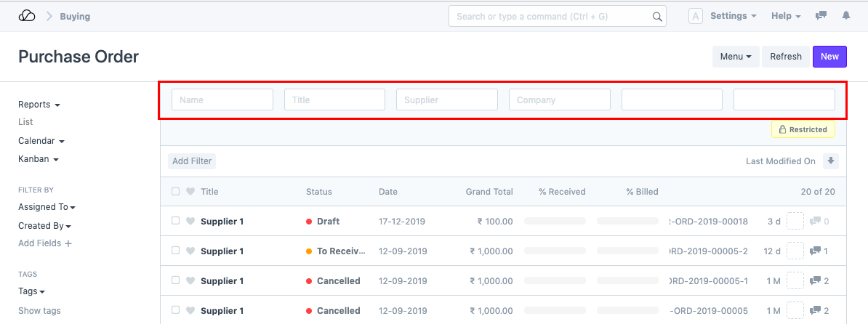The height and width of the screenshot is (324, 868).
Task: Select all rows with header checkbox
Action: [175, 192]
